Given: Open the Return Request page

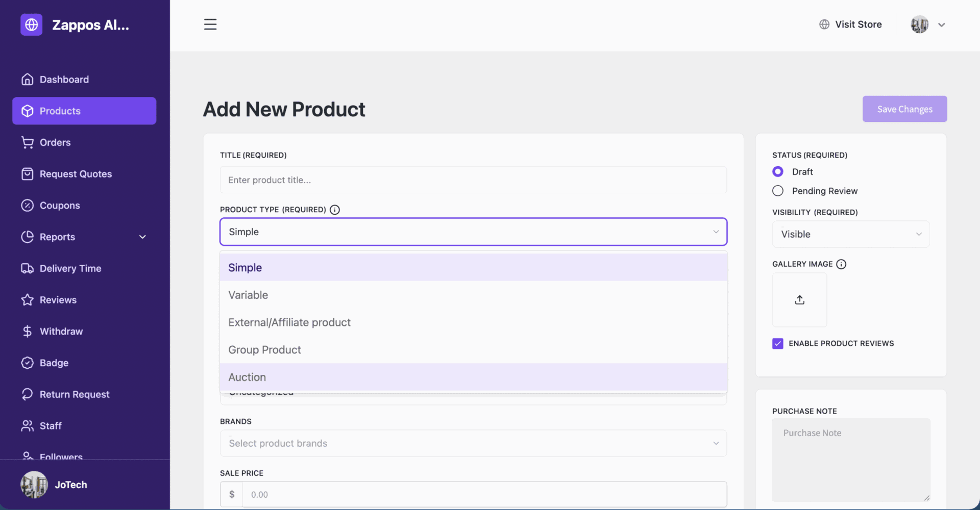Looking at the screenshot, I should (84, 394).
